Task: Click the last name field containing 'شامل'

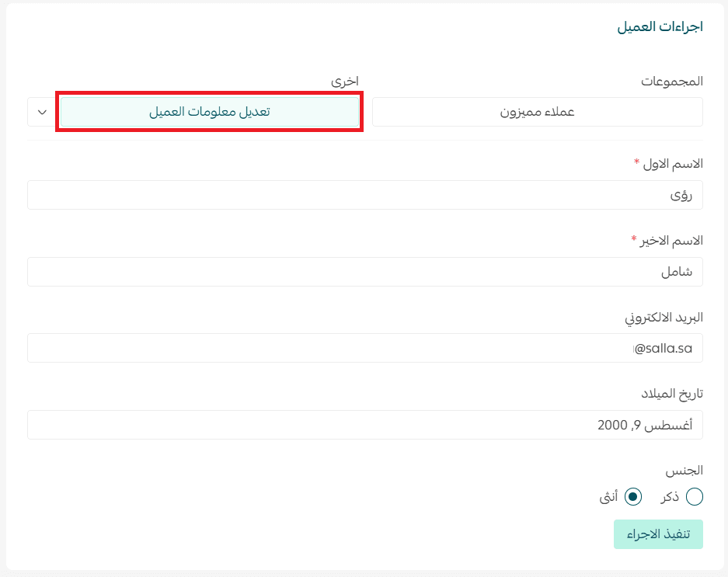Action: [364, 272]
